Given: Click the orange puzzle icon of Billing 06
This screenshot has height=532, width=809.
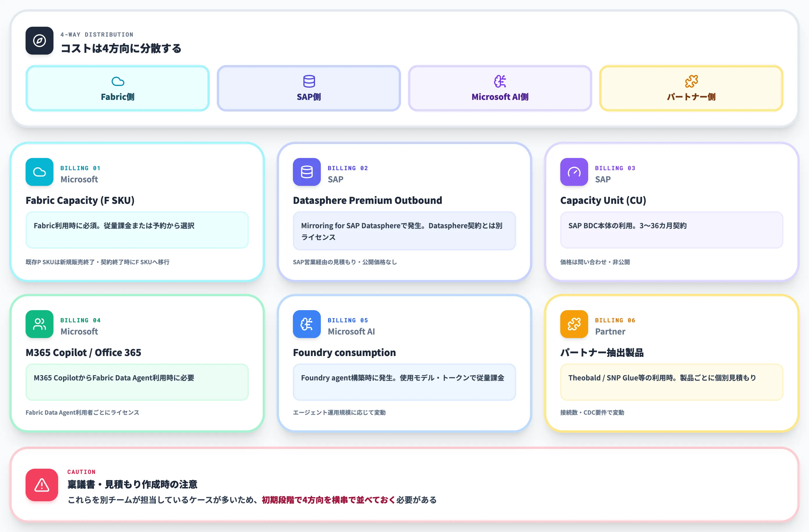Looking at the screenshot, I should pyautogui.click(x=574, y=324).
